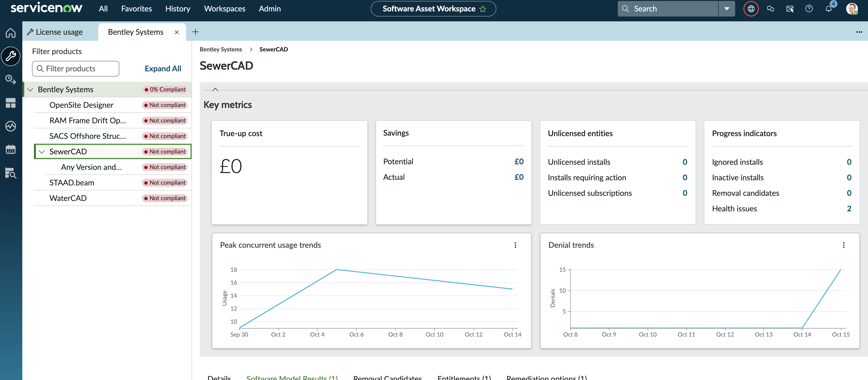Click the Unlicensed installs count

(x=685, y=162)
